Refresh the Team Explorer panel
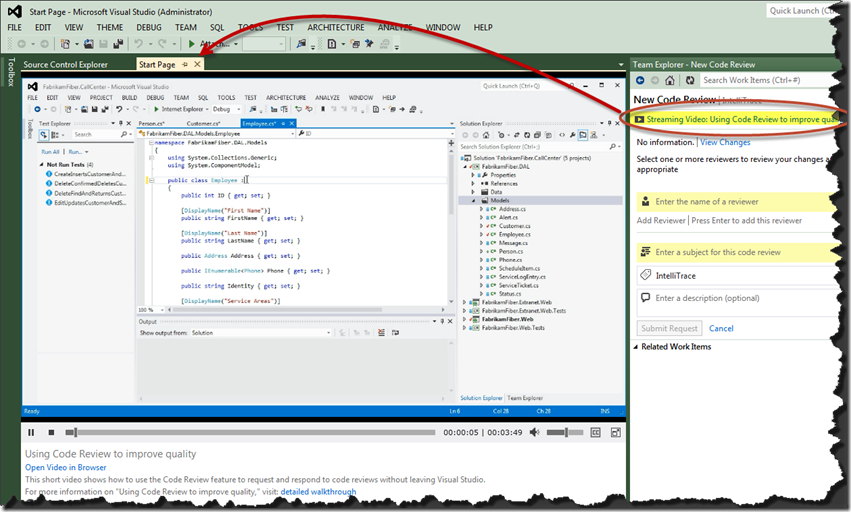 pos(690,80)
